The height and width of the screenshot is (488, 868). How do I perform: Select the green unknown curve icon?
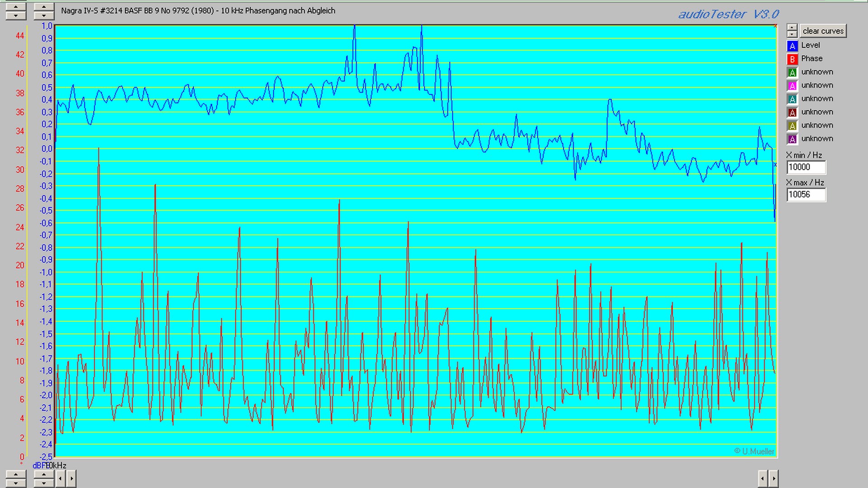(792, 72)
